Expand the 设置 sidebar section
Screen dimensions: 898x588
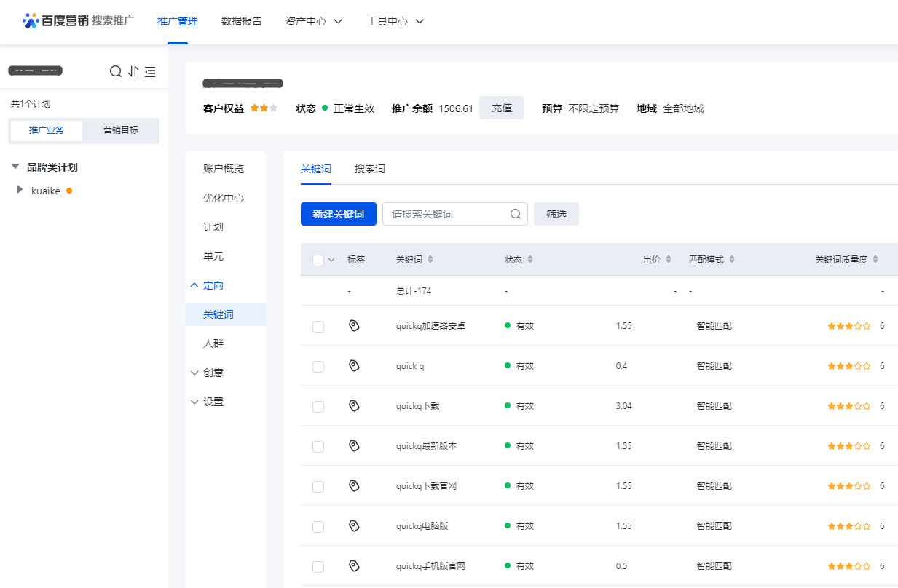coord(194,402)
